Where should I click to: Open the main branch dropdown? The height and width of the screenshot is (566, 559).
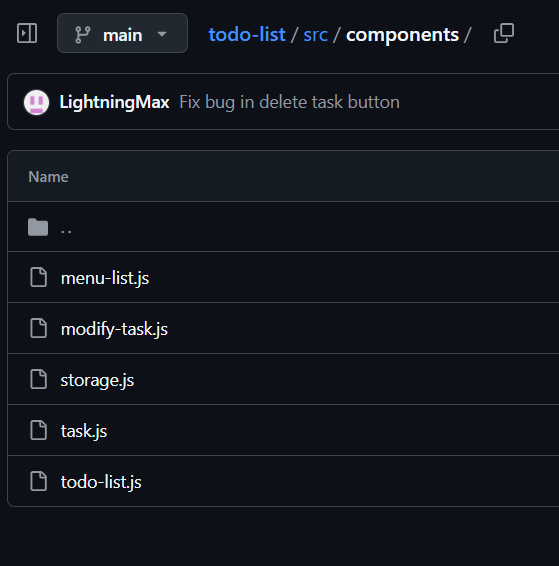click(x=122, y=33)
